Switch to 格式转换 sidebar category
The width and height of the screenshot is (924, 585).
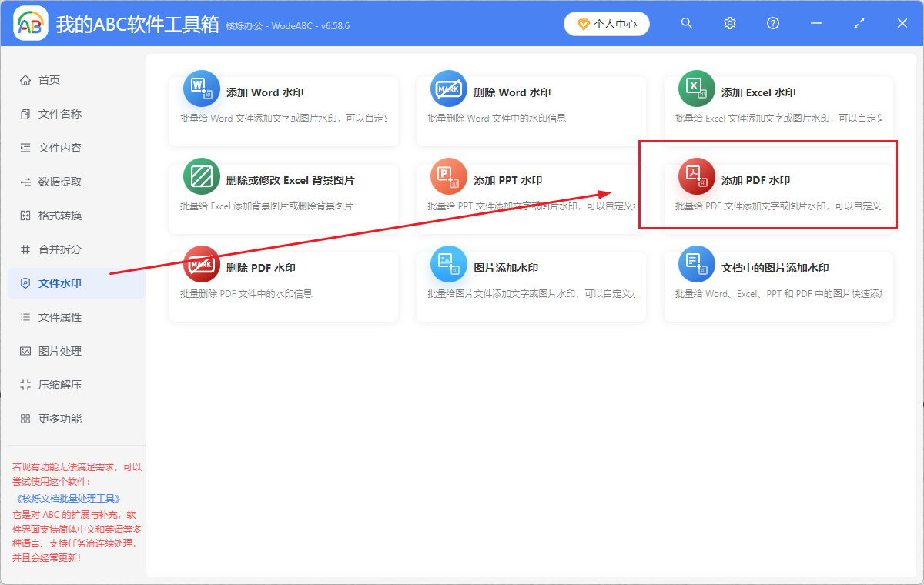coord(54,216)
